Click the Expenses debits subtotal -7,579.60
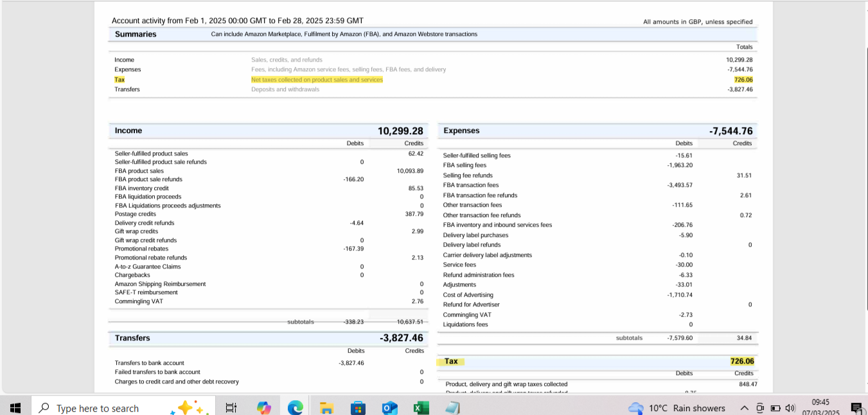868x415 pixels. [x=680, y=338]
